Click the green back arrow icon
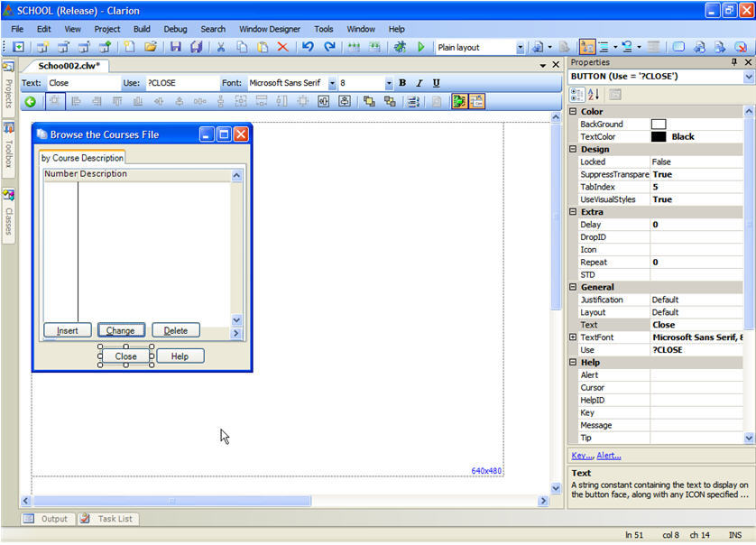Viewport: 756px width, 545px height. pyautogui.click(x=31, y=102)
